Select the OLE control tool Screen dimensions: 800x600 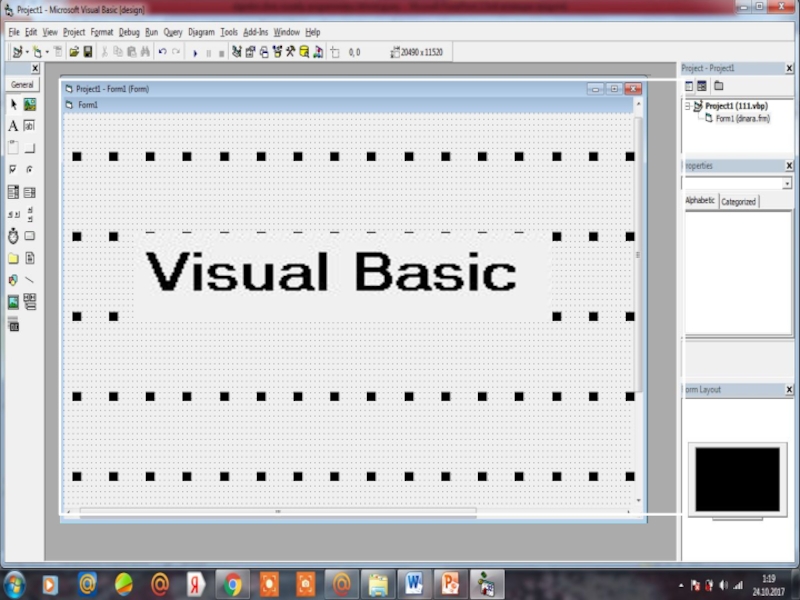click(x=13, y=324)
